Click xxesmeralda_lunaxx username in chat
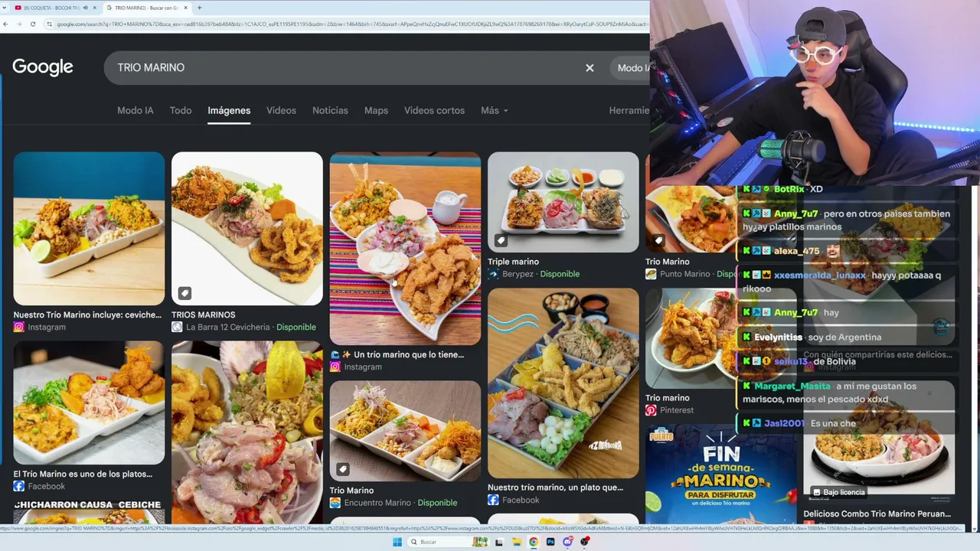Image resolution: width=980 pixels, height=551 pixels. (x=819, y=275)
